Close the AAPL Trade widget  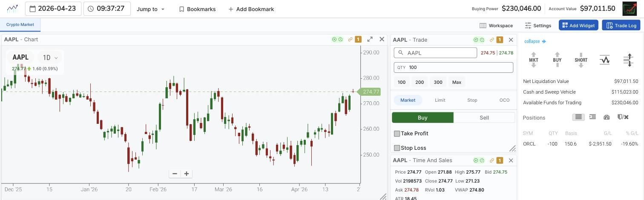[511, 40]
